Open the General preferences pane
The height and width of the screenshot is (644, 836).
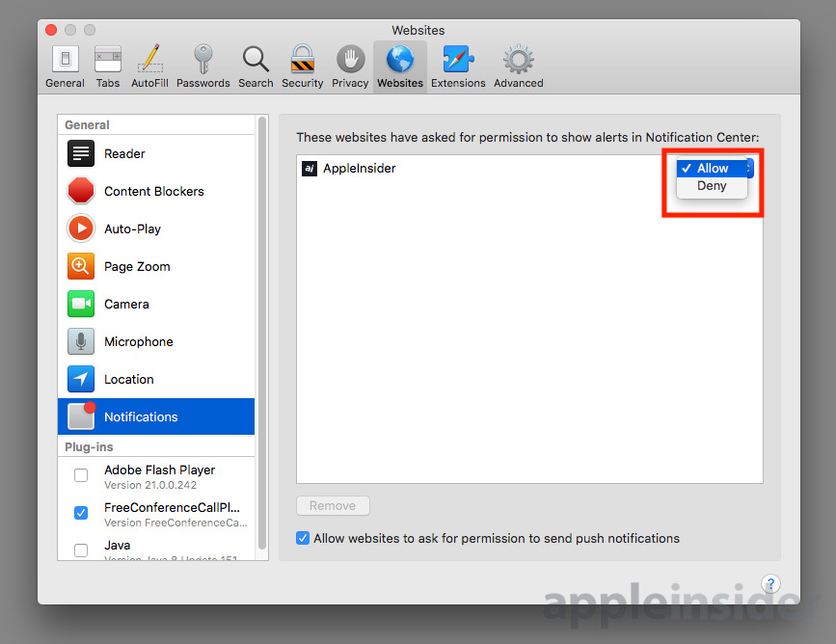pos(65,67)
